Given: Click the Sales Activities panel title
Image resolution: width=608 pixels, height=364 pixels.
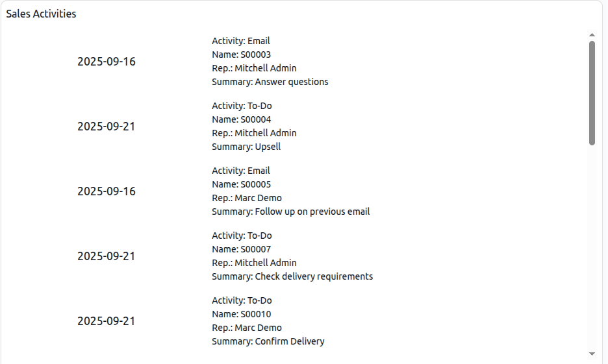Looking at the screenshot, I should pyautogui.click(x=41, y=14).
